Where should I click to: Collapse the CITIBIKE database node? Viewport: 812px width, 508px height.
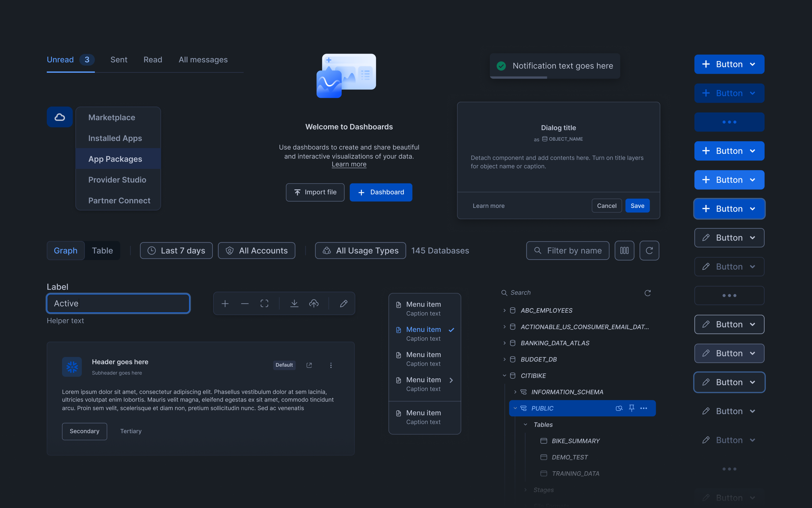[x=504, y=375]
